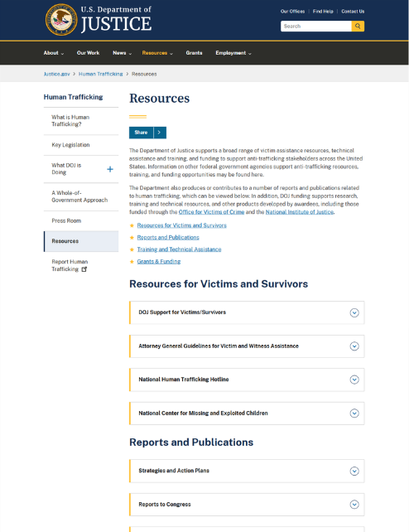
Task: Open Key Legislation sidebar item
Action: [x=81, y=145]
